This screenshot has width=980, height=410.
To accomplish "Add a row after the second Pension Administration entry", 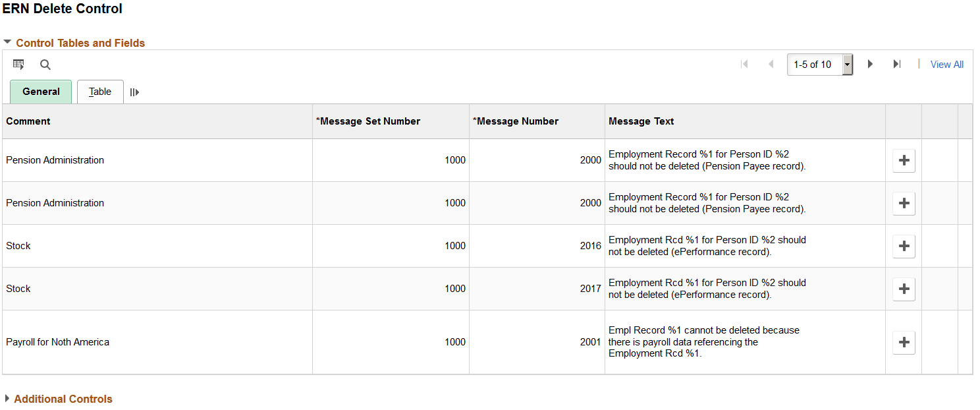I will (903, 203).
